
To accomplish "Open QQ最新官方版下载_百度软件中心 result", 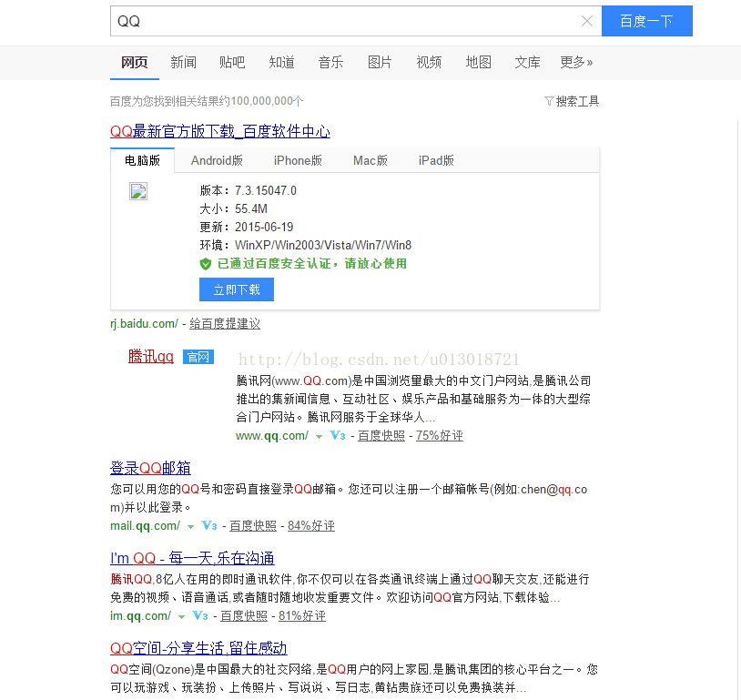I will [x=220, y=131].
